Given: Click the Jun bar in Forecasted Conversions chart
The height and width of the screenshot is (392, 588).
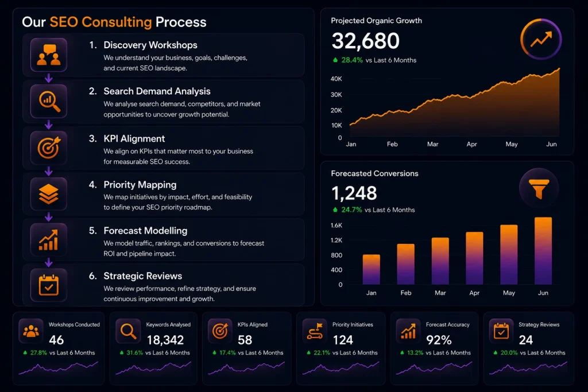Looking at the screenshot, I should tap(543, 251).
